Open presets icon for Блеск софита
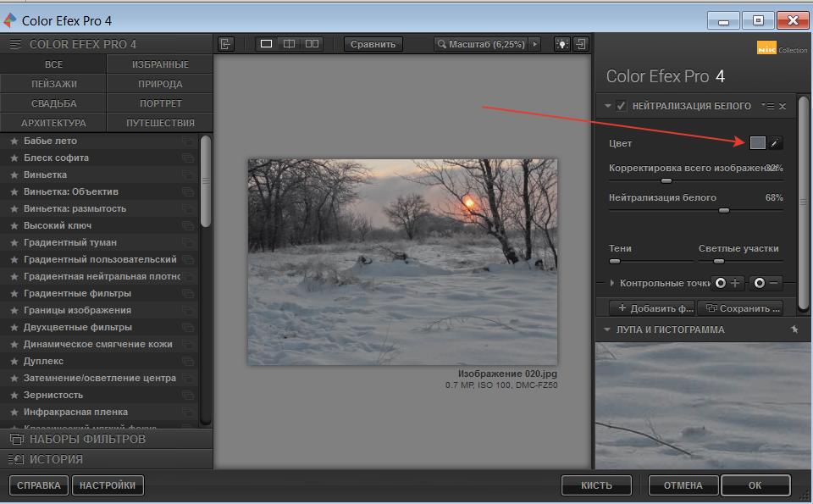 (188, 158)
